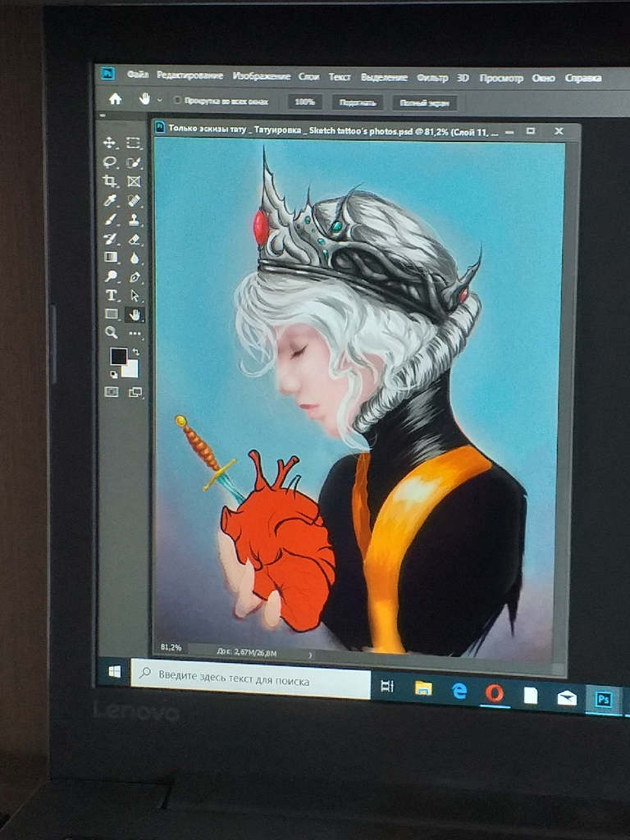Click the Photoshop logo in menu bar
Screen dimensions: 630x840
108,73
